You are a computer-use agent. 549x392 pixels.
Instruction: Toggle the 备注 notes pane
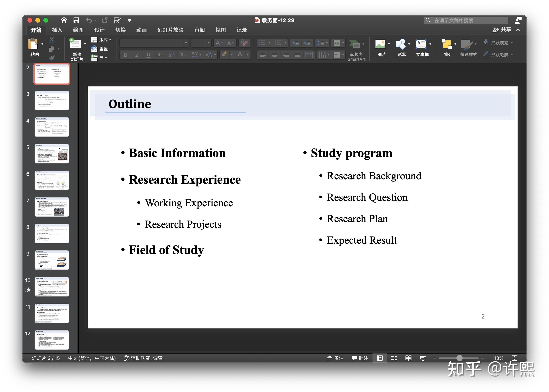click(335, 358)
